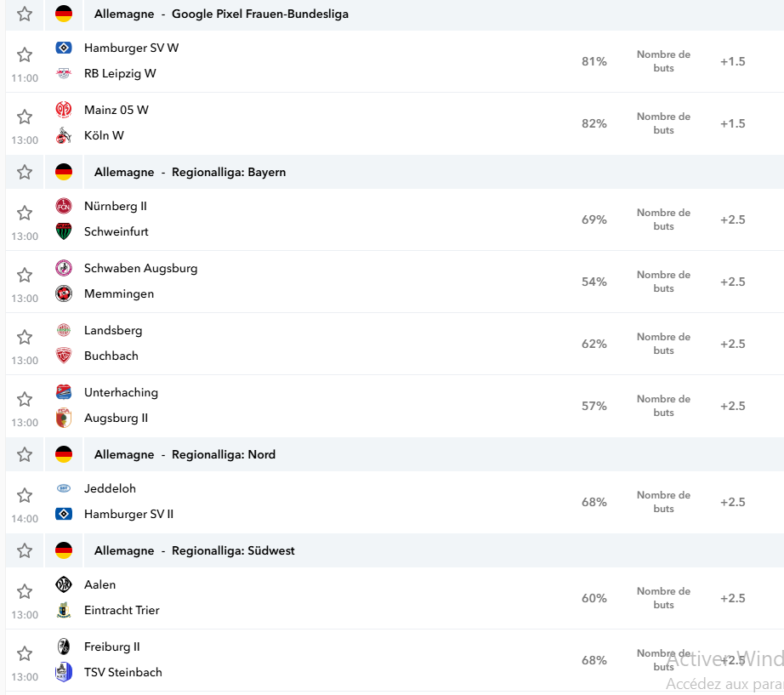This screenshot has height=695, width=784.
Task: Click the RB Leipzig W team crest
Action: (64, 73)
